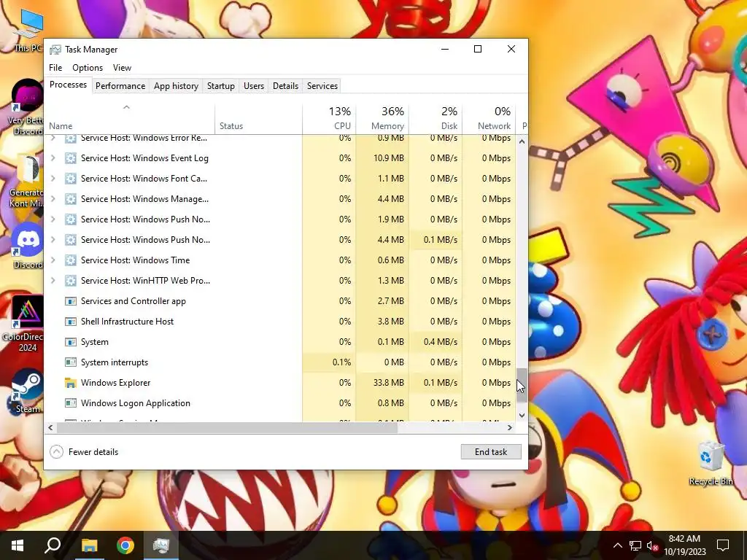Click the Service Host: WinHTTP Web Proxy gear icon

point(71,281)
